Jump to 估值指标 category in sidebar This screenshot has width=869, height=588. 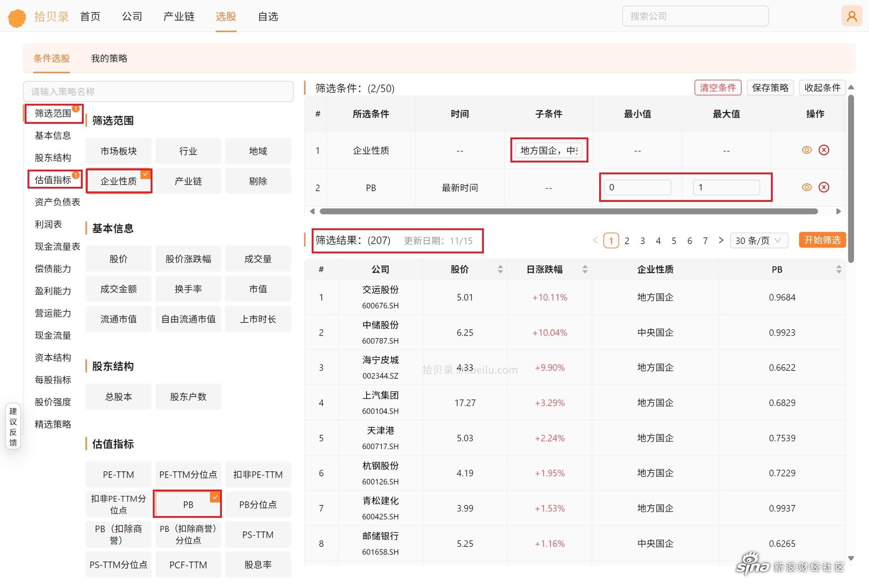pyautogui.click(x=53, y=180)
